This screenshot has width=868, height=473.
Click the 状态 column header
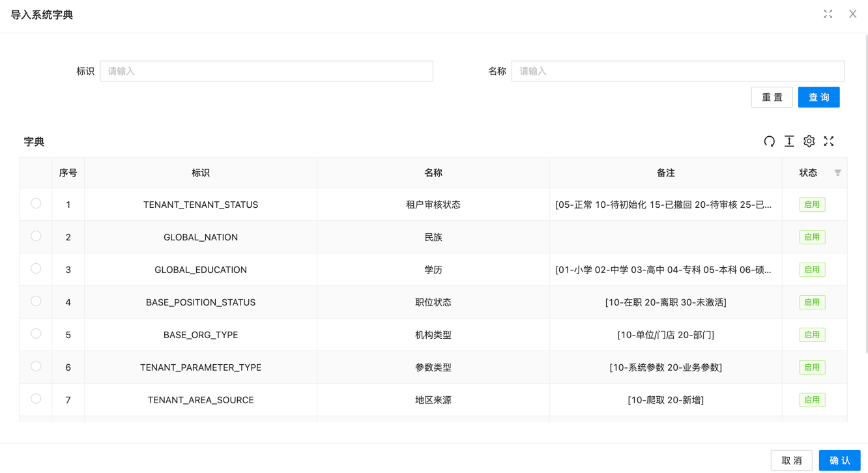pos(808,173)
